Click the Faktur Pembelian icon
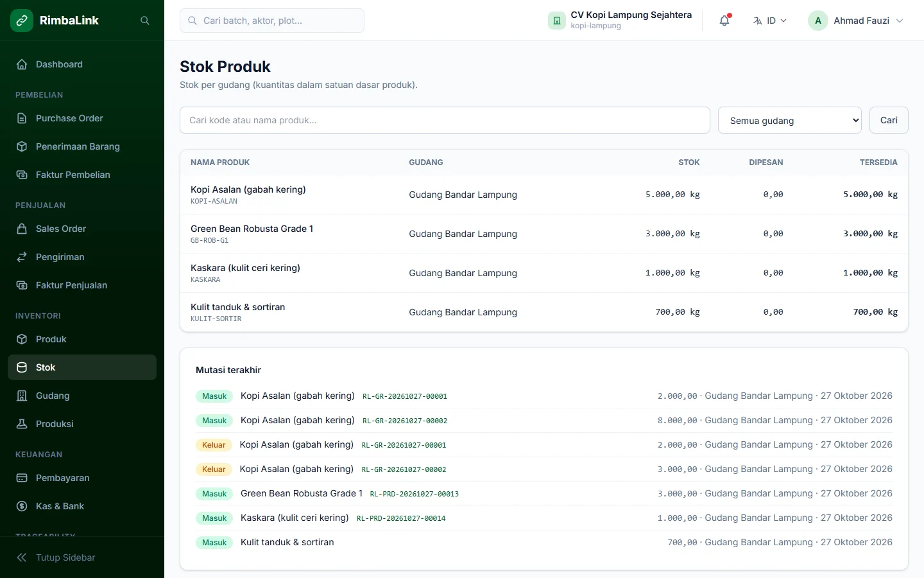The height and width of the screenshot is (578, 924). click(x=22, y=175)
